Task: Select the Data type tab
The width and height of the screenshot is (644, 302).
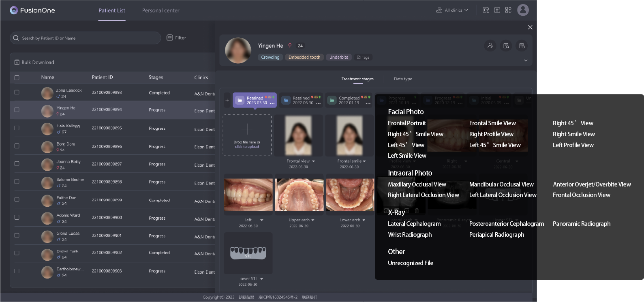Action: 403,79
